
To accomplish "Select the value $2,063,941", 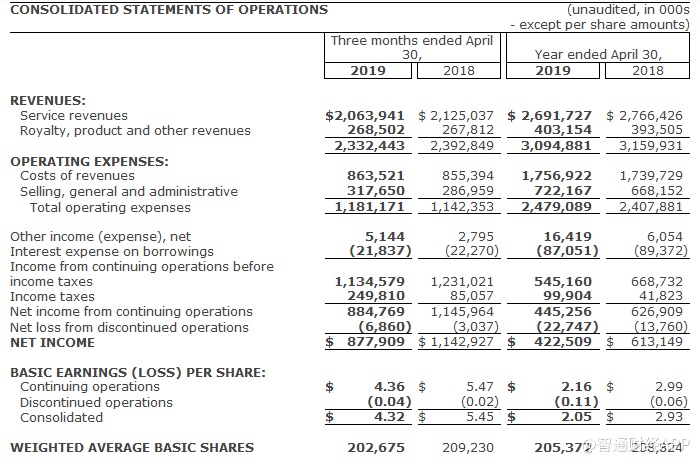I will [365, 116].
